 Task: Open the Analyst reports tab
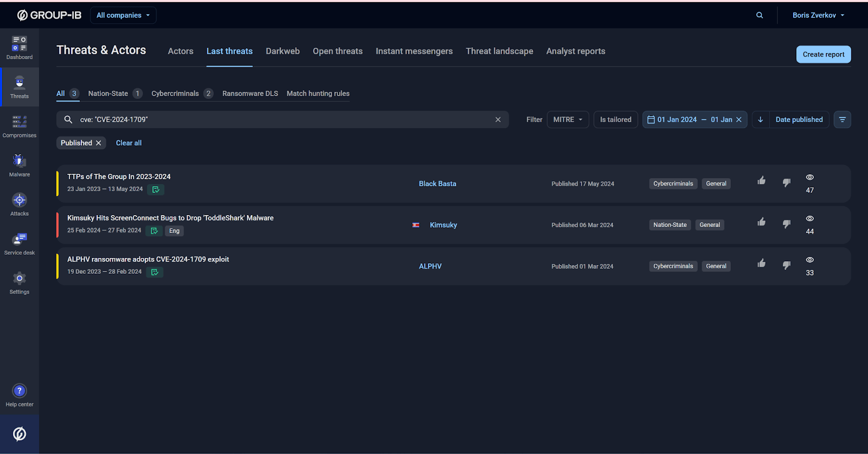pyautogui.click(x=576, y=51)
